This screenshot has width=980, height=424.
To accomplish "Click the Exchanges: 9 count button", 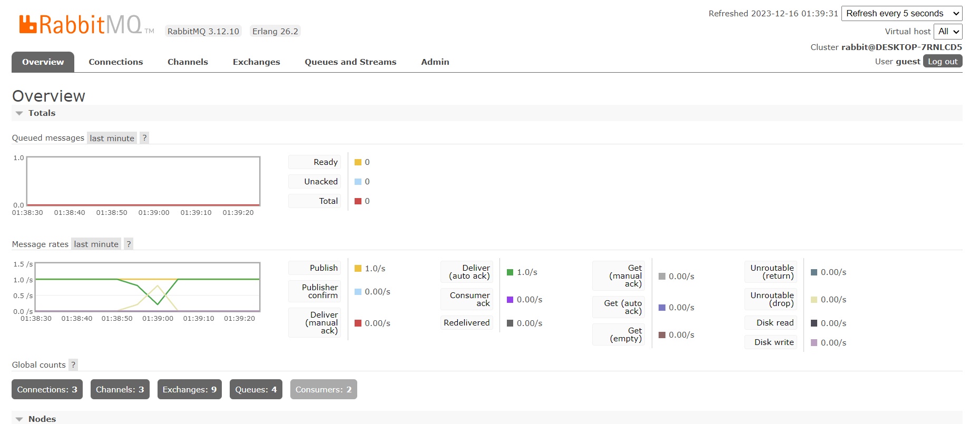I will [x=189, y=389].
